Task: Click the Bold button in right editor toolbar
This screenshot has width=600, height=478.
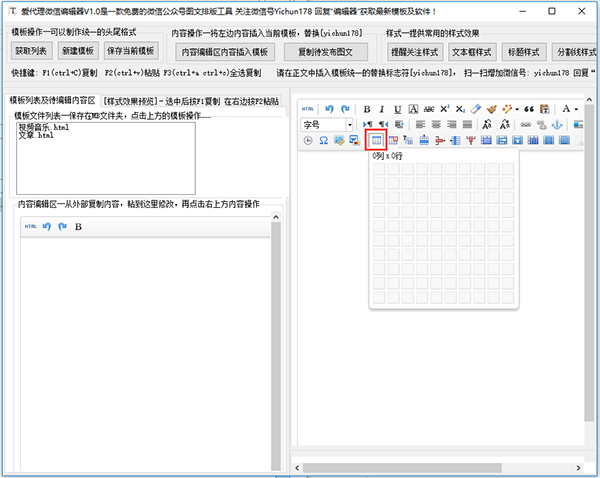Action: [x=367, y=108]
